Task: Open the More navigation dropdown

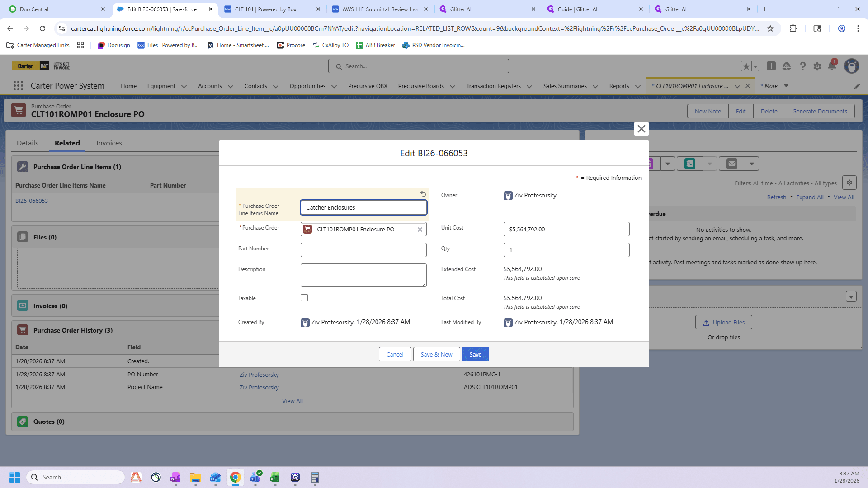Action: 774,86
